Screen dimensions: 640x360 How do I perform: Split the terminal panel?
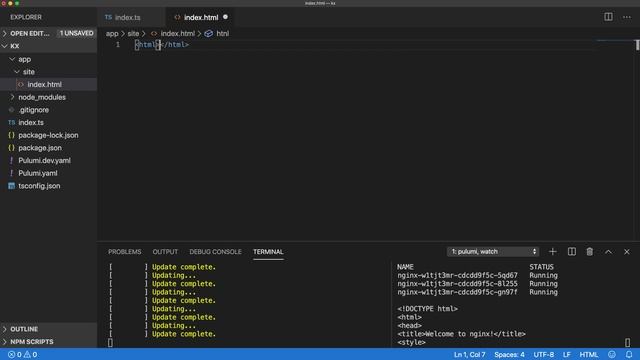tap(571, 251)
